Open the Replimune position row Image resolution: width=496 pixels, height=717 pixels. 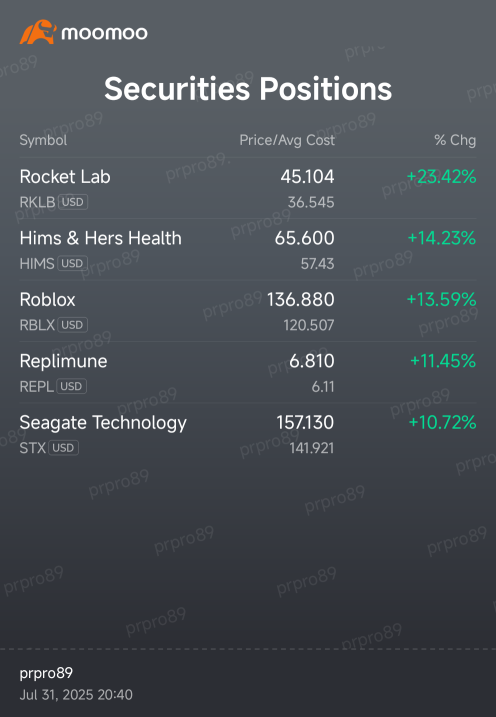248,372
